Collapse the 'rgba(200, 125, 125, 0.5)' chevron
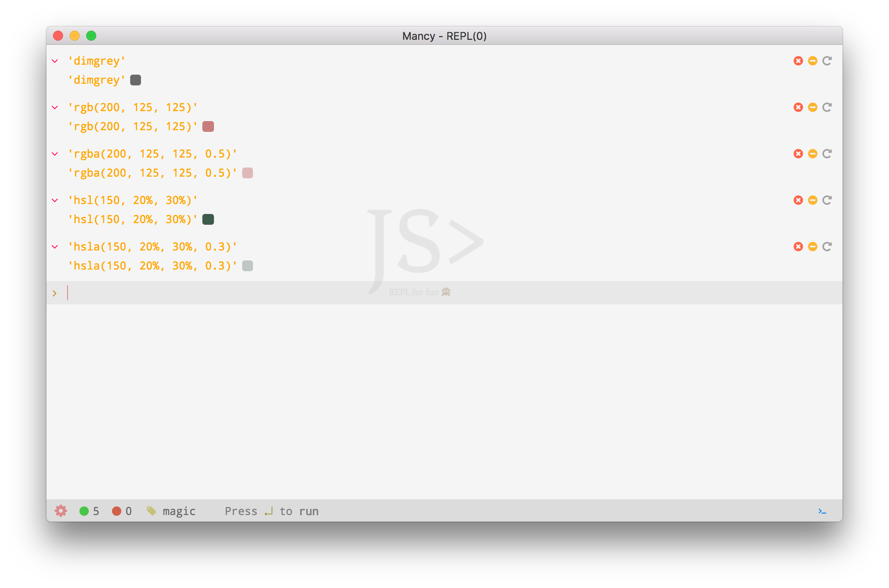Viewport: 889px width, 588px height. [55, 154]
